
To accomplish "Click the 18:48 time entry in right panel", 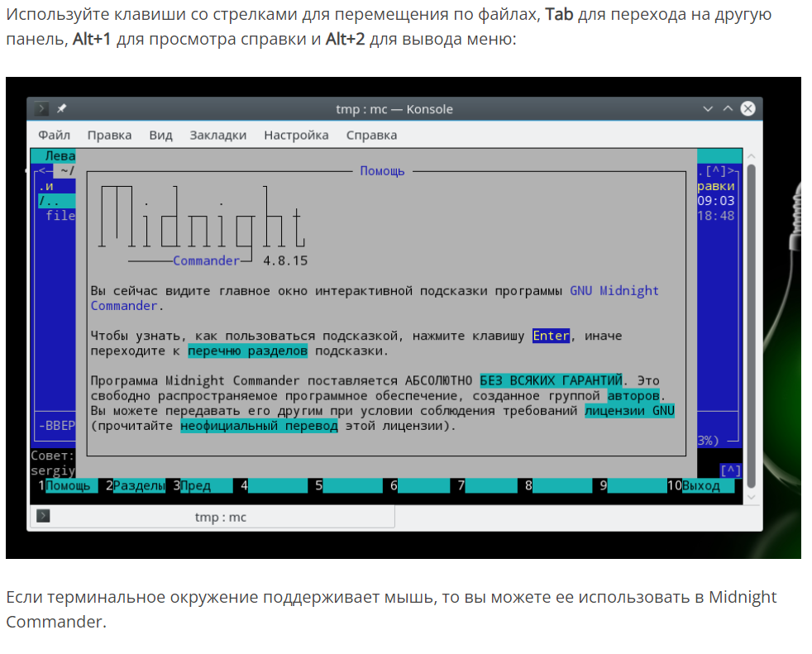I will pyautogui.click(x=716, y=216).
